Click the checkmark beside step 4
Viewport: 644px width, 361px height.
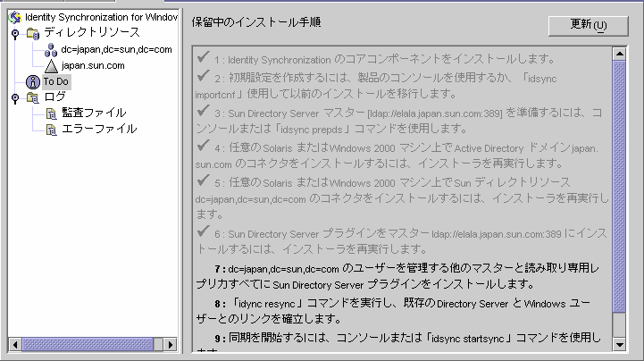tap(203, 146)
